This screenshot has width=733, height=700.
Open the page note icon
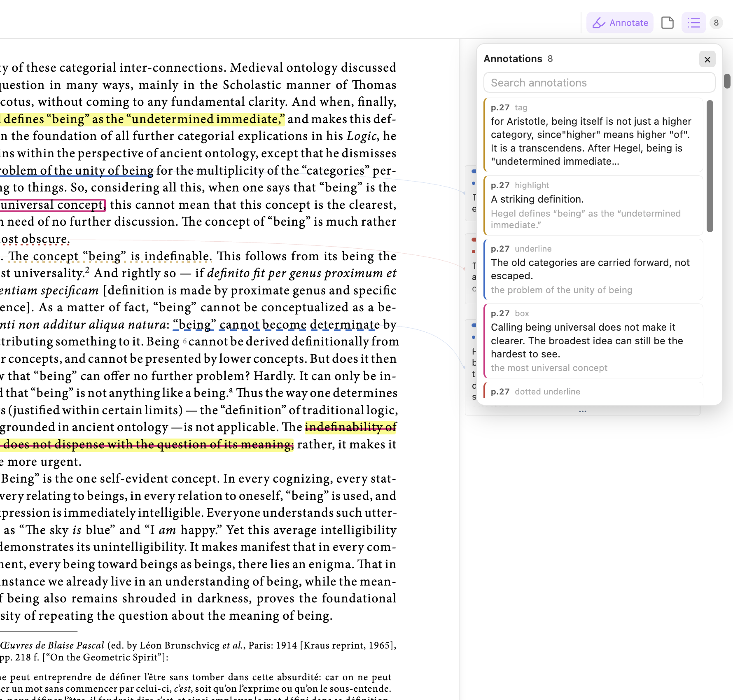click(x=668, y=23)
